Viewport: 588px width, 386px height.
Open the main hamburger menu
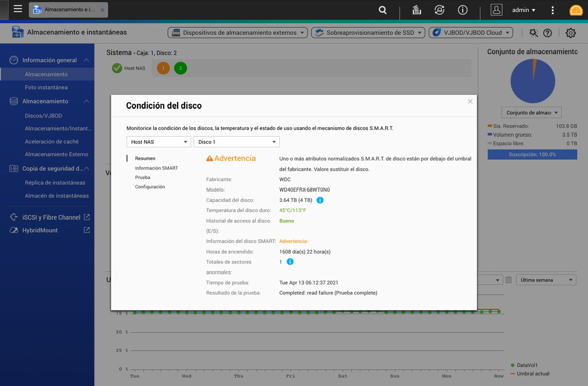[x=17, y=9]
